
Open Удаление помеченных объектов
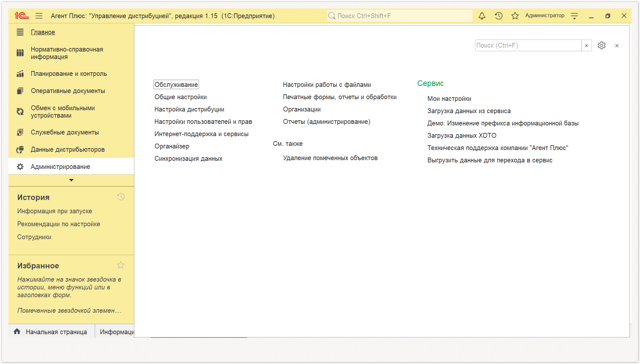[x=330, y=158]
